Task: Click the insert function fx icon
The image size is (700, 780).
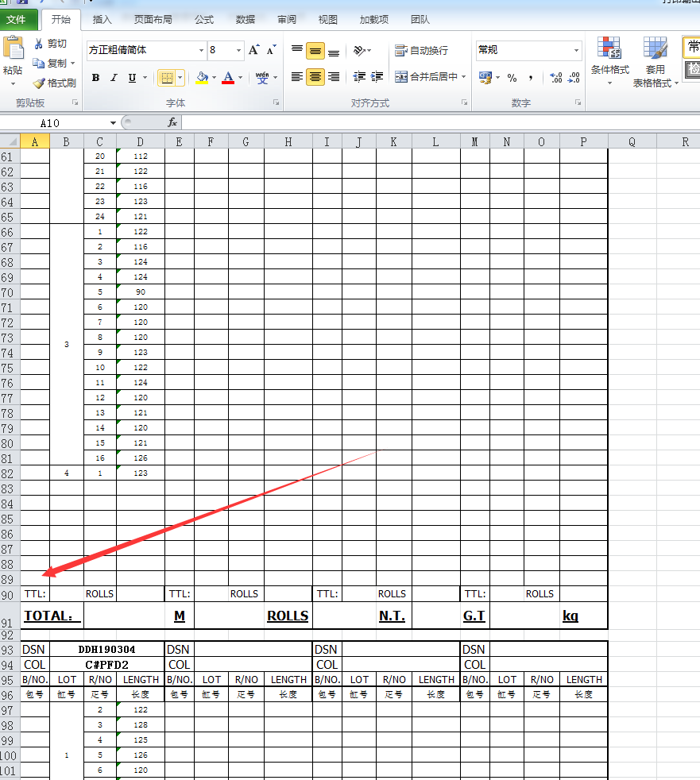Action: (172, 122)
